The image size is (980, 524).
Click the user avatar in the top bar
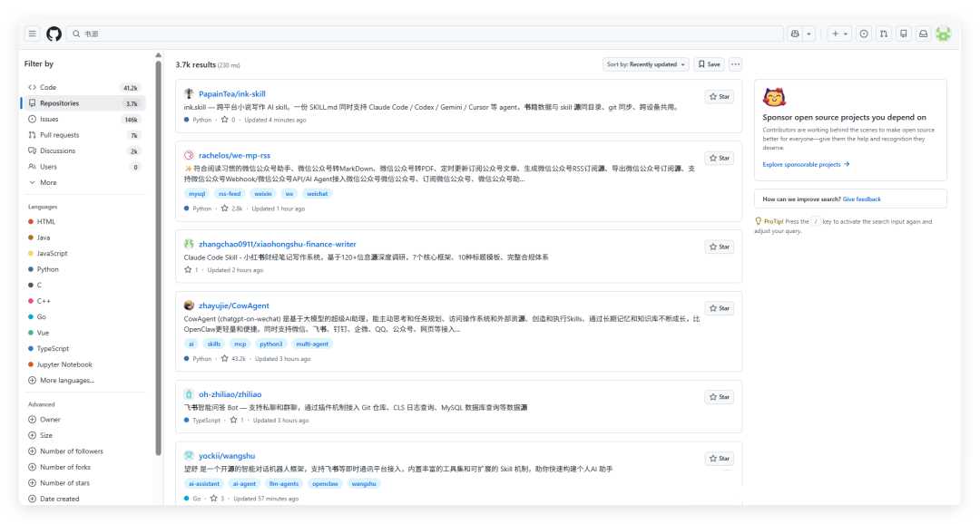pos(943,34)
